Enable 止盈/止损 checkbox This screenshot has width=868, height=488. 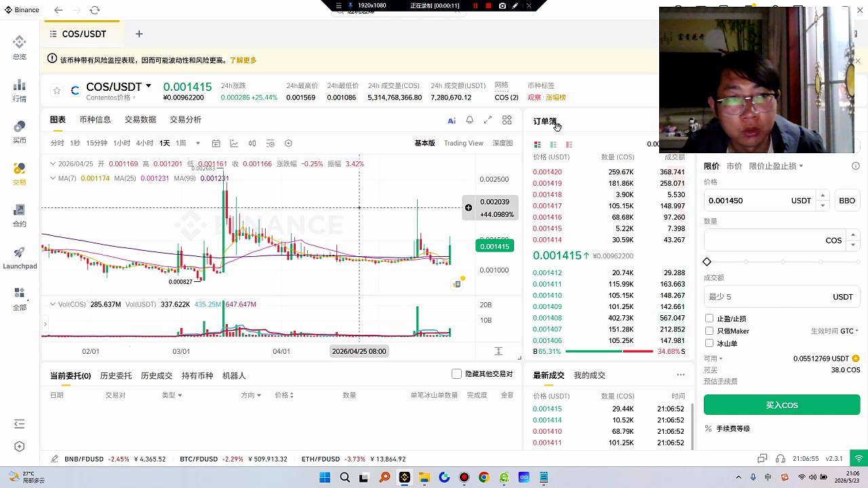[709, 318]
